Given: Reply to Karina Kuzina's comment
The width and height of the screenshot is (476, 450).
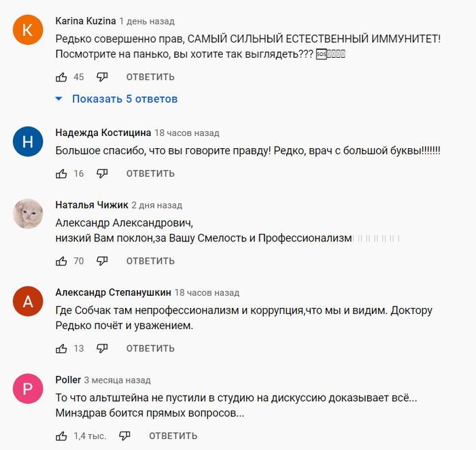Looking at the screenshot, I should tap(150, 77).
